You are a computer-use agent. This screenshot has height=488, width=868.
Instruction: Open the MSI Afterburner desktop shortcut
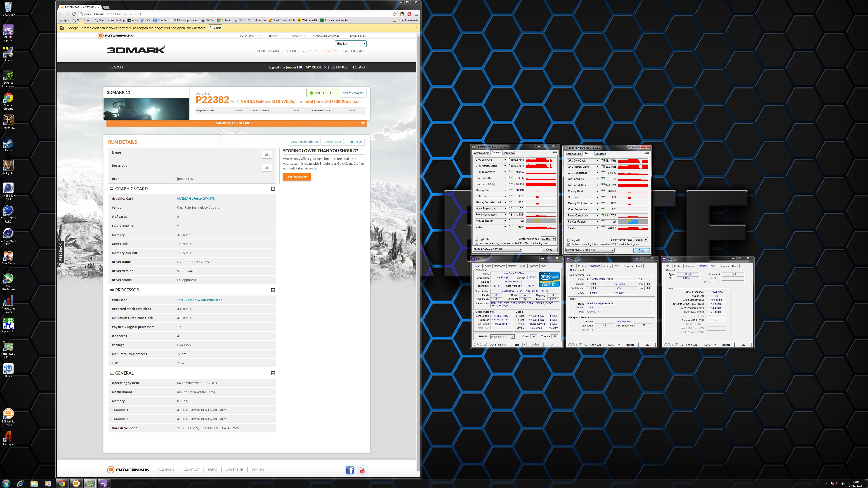[8, 282]
